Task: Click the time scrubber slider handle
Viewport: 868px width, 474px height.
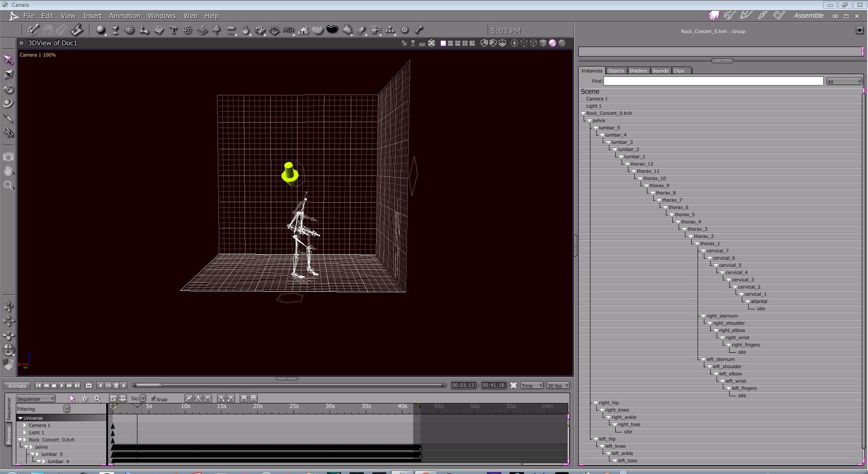Action: pyautogui.click(x=161, y=385)
